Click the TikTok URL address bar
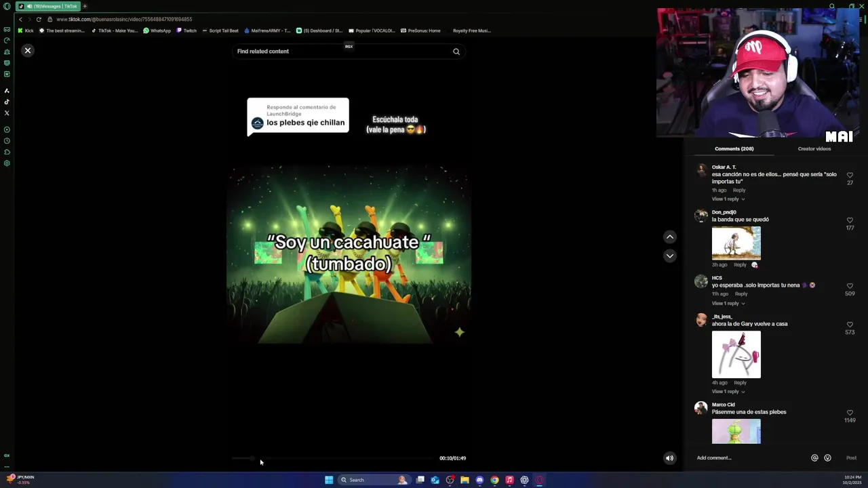The image size is (868, 488). pos(124,19)
